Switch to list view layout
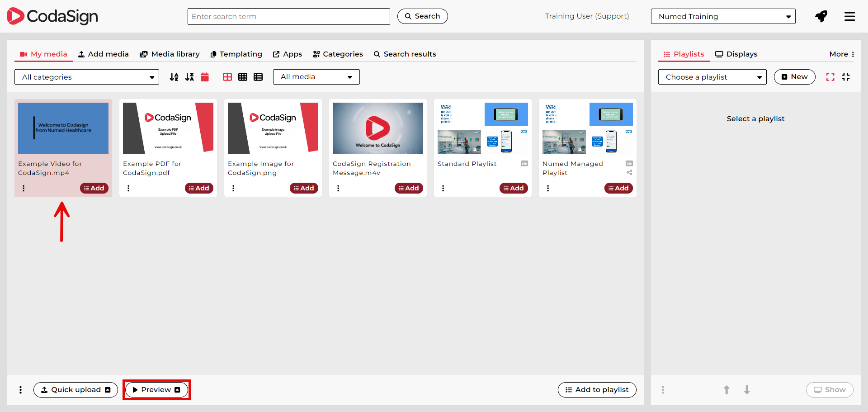 [258, 77]
